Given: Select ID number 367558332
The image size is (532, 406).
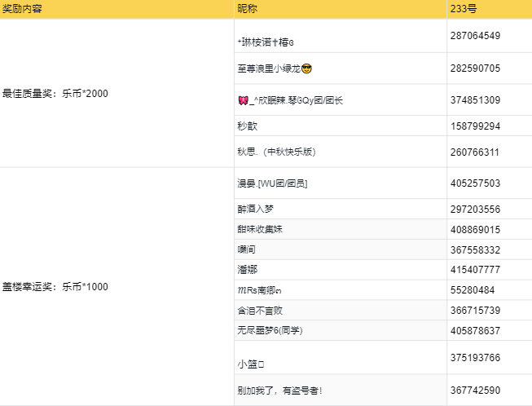Looking at the screenshot, I should (475, 249).
